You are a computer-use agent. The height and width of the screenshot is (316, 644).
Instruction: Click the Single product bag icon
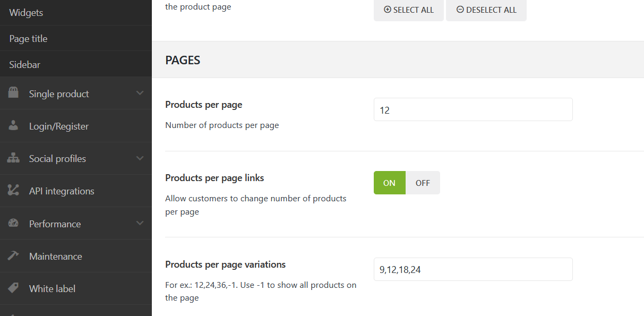13,93
